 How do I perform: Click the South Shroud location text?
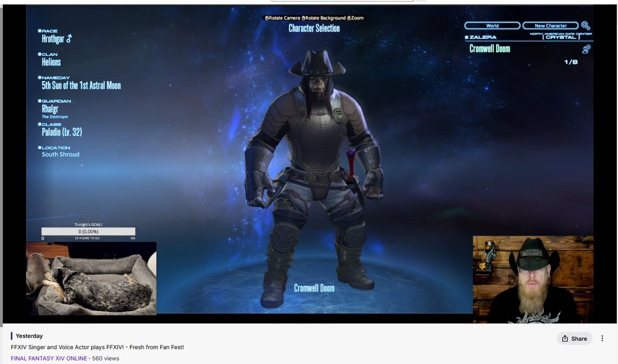pos(61,154)
